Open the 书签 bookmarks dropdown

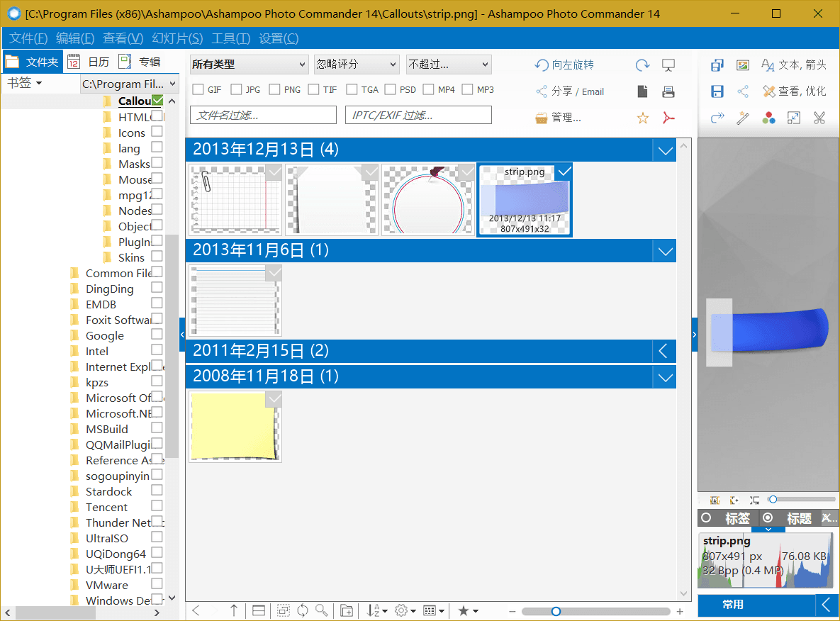(x=24, y=83)
